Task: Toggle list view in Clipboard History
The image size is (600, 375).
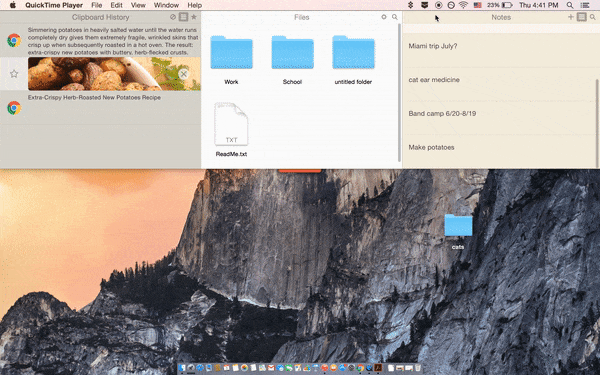Action: (184, 17)
